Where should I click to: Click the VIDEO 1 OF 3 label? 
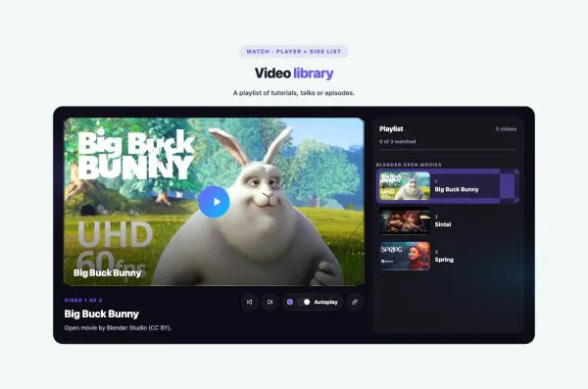point(83,300)
